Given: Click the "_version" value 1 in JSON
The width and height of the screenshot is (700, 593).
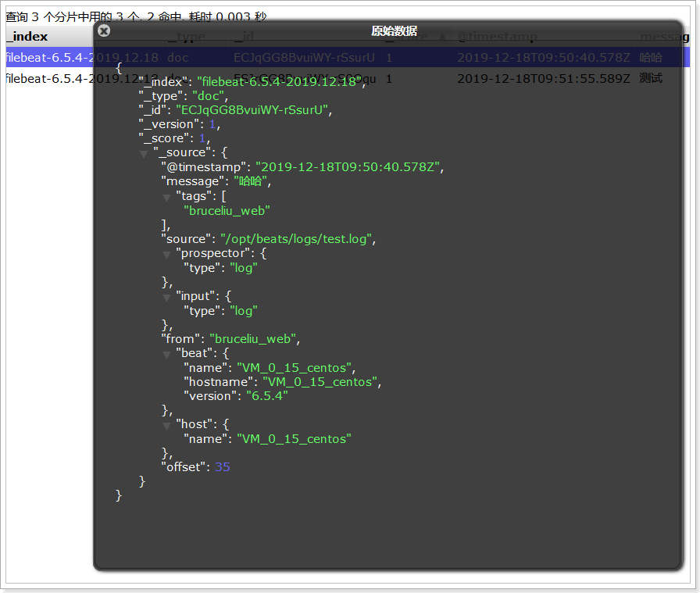Looking at the screenshot, I should 212,124.
